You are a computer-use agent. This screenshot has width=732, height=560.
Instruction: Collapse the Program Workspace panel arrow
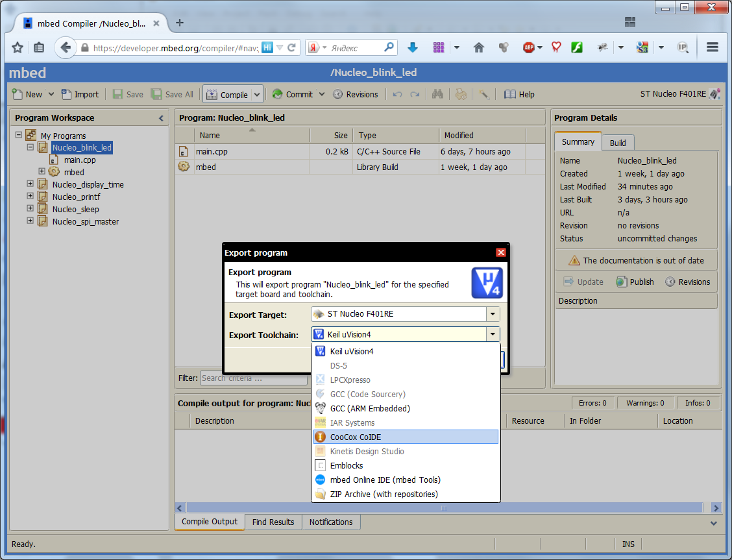tap(160, 118)
